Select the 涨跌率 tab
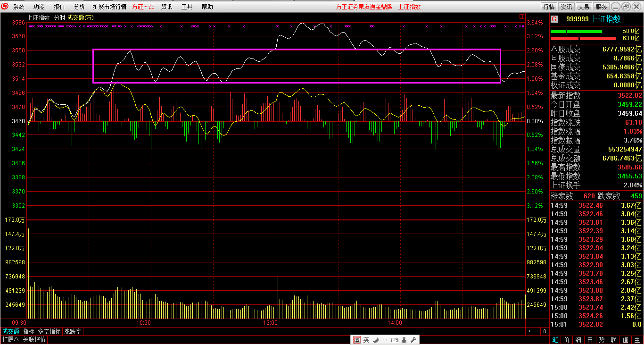Screen dimensions: 644x345 coord(73,331)
